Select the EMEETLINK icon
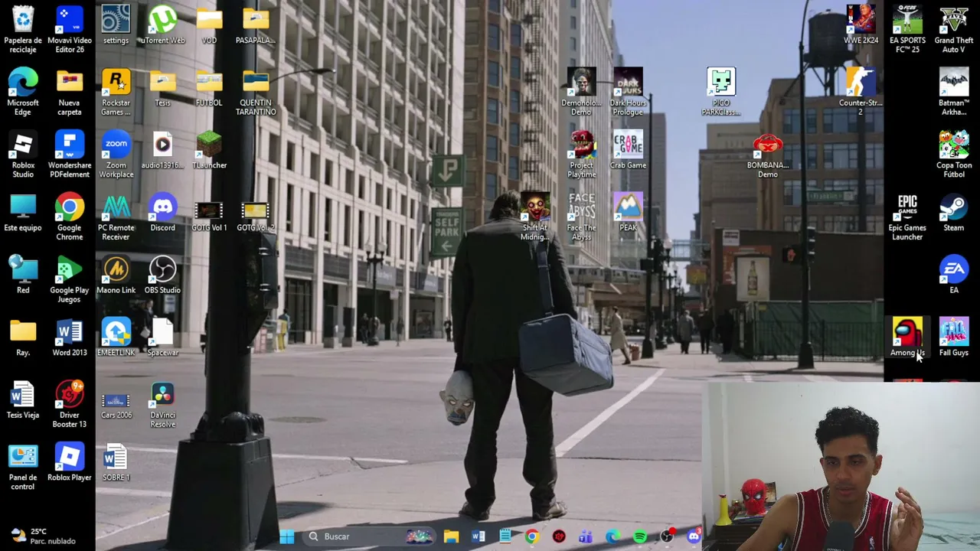Image resolution: width=980 pixels, height=551 pixels. point(116,338)
